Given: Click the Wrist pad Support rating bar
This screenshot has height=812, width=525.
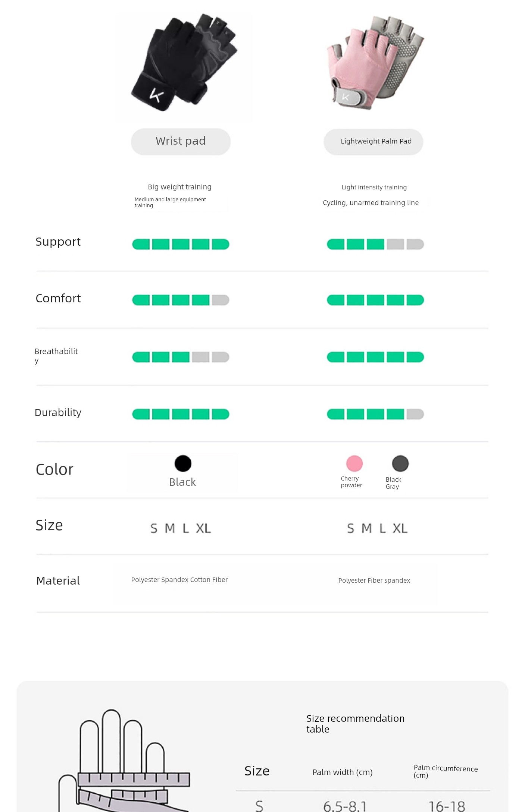Looking at the screenshot, I should (x=181, y=244).
